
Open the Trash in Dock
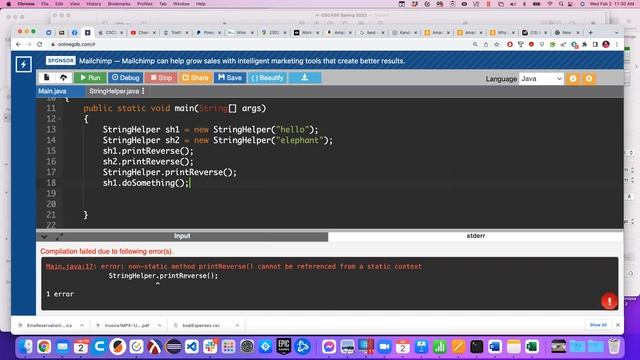pos(613,347)
